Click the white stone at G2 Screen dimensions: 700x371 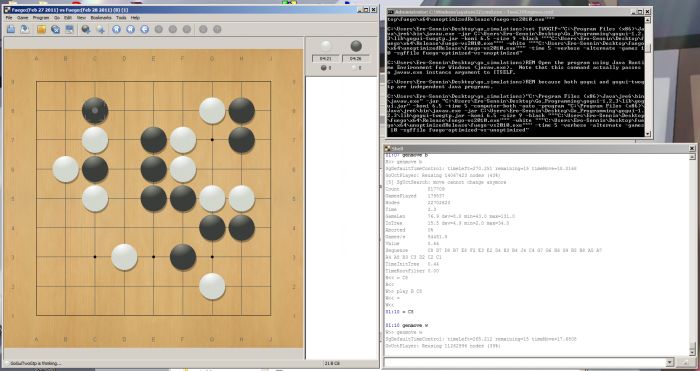pyautogui.click(x=212, y=286)
